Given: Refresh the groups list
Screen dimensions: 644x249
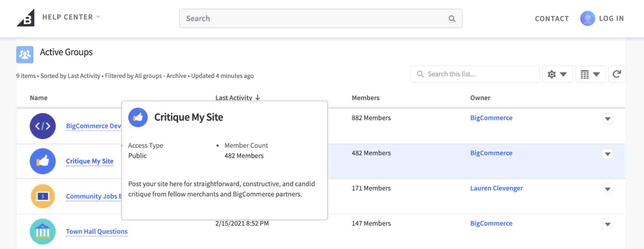Looking at the screenshot, I should [617, 74].
